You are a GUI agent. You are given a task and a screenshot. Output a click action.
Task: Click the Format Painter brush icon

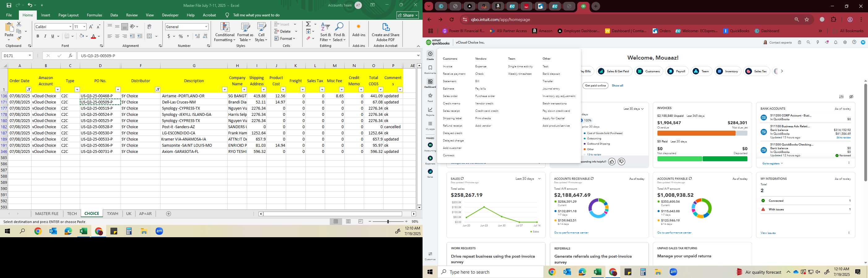coord(19,38)
